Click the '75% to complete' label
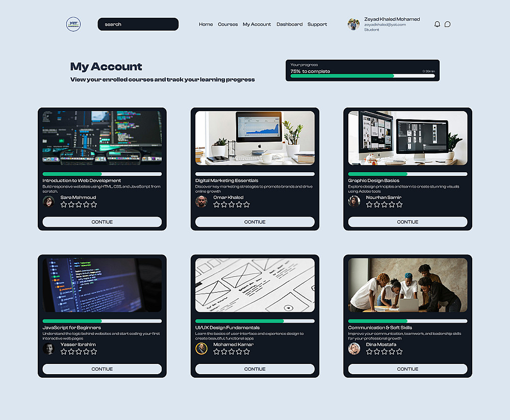Image resolution: width=510 pixels, height=420 pixels. pos(310,71)
